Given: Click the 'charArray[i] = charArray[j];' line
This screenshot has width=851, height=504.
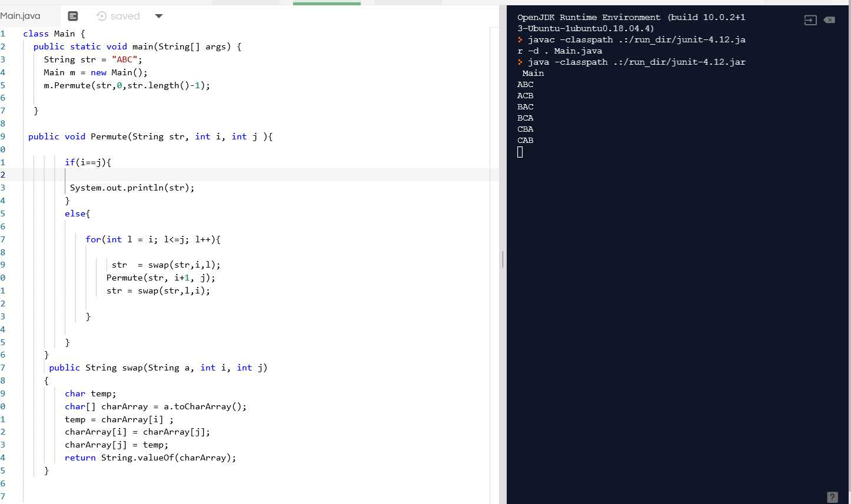Looking at the screenshot, I should [137, 432].
